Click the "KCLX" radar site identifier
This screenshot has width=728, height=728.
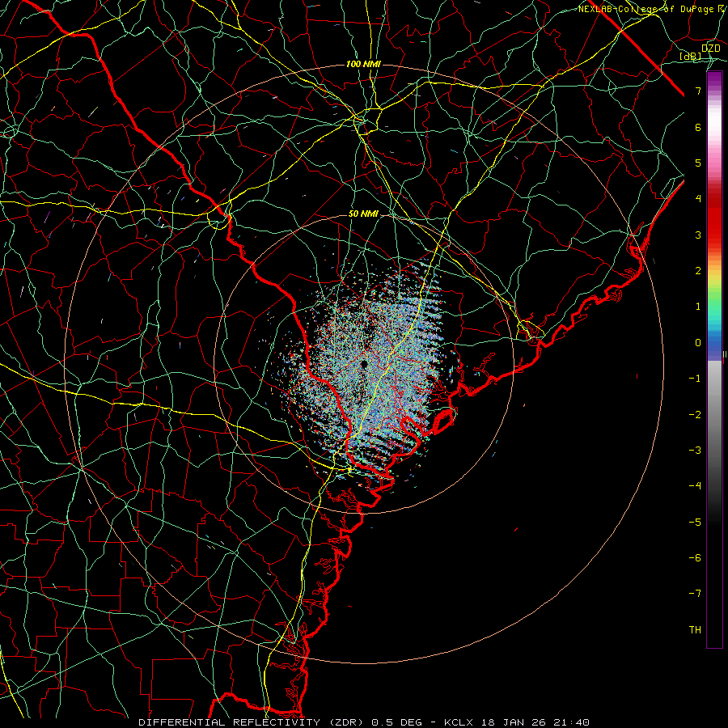click(459, 722)
